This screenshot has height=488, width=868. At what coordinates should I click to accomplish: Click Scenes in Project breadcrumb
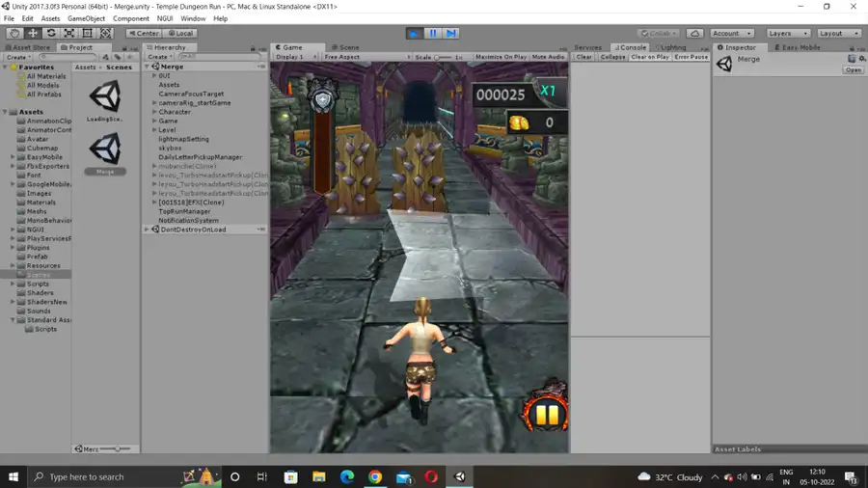119,67
